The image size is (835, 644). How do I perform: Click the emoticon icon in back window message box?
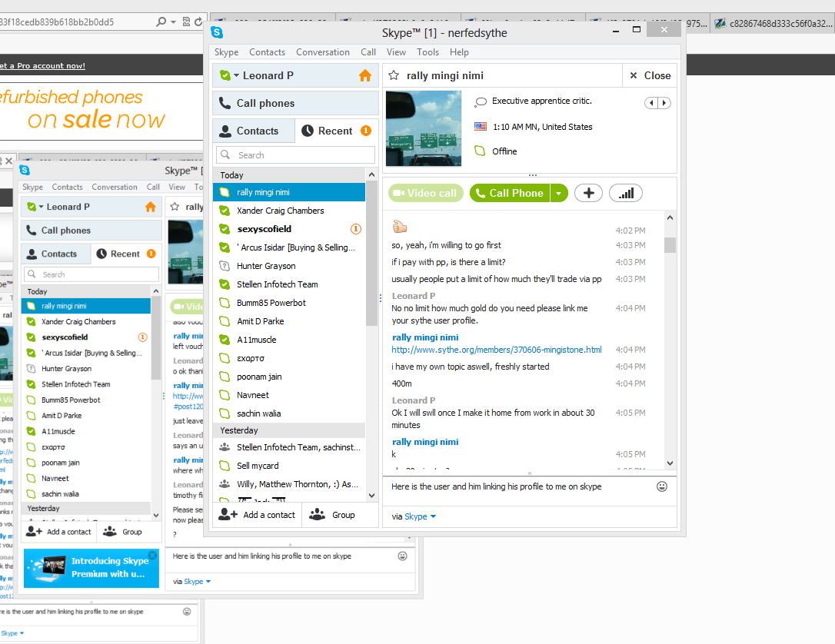click(403, 556)
